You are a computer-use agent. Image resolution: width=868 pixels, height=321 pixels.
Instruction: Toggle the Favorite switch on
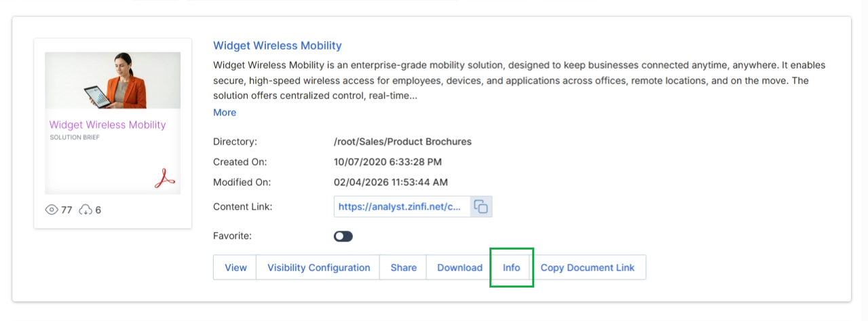[x=343, y=236]
